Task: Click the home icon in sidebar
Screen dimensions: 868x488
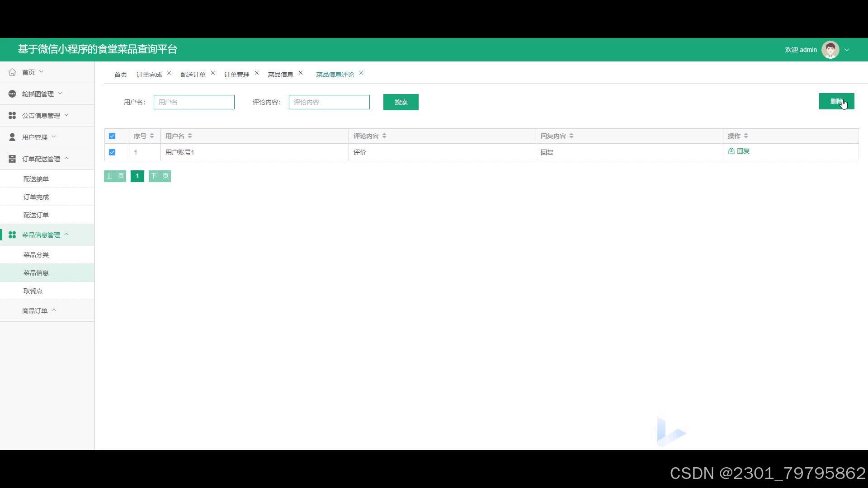Action: pos(12,72)
